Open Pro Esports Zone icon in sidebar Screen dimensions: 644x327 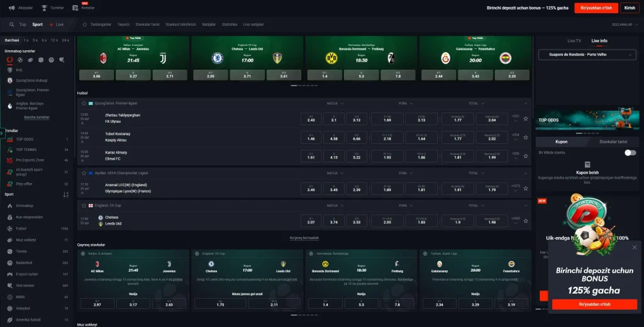pos(10,160)
